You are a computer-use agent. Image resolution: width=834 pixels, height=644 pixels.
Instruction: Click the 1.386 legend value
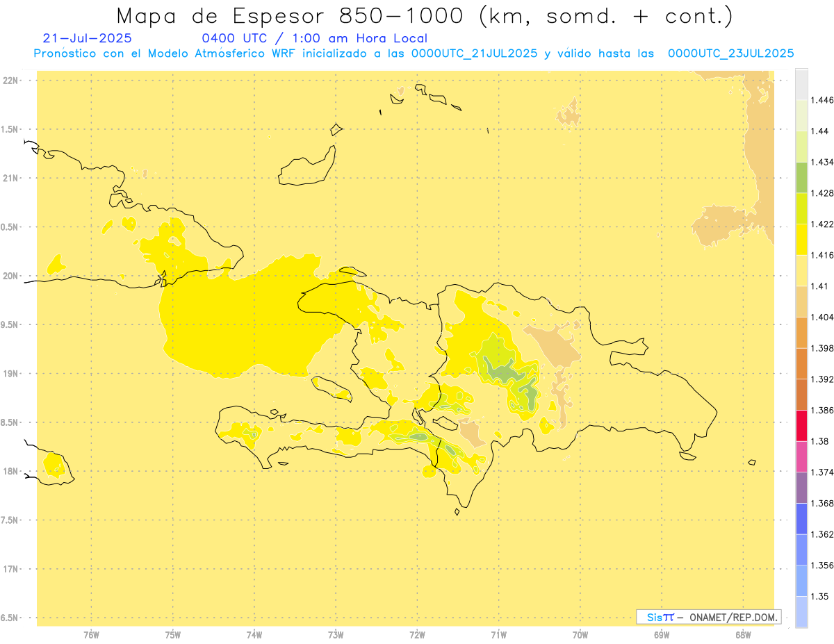click(x=822, y=410)
